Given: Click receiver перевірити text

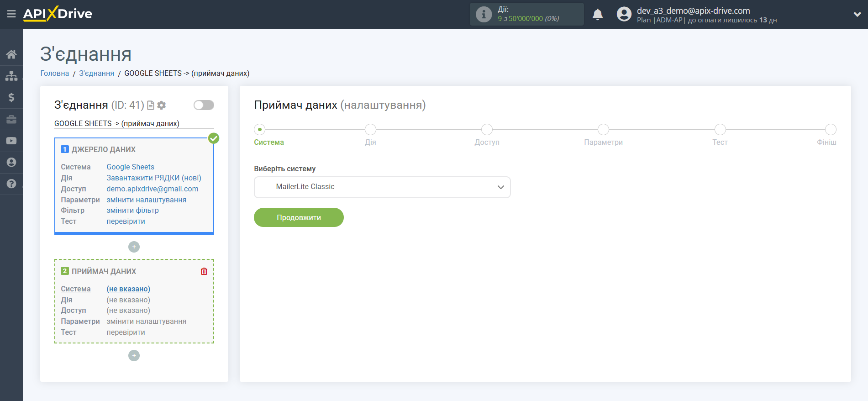Looking at the screenshot, I should tap(126, 332).
